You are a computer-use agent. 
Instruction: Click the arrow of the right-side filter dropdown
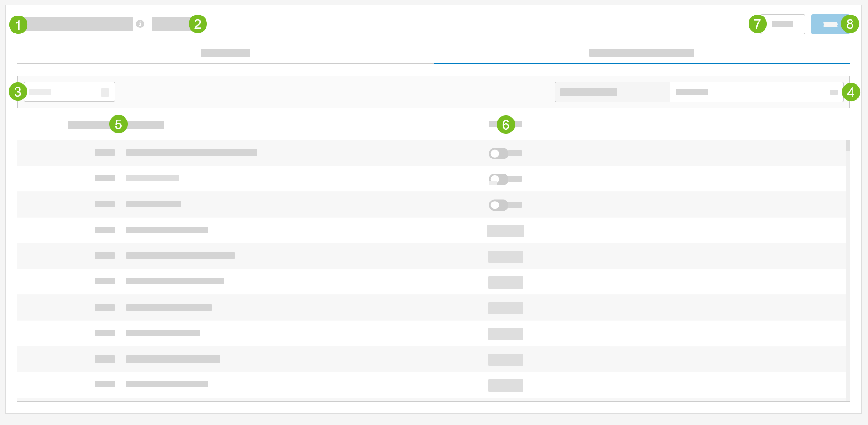tap(834, 92)
